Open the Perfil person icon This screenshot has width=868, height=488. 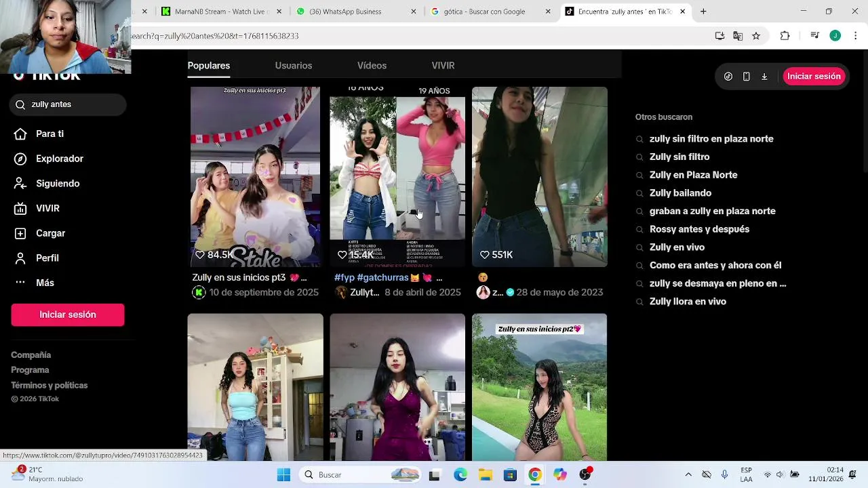click(20, 258)
